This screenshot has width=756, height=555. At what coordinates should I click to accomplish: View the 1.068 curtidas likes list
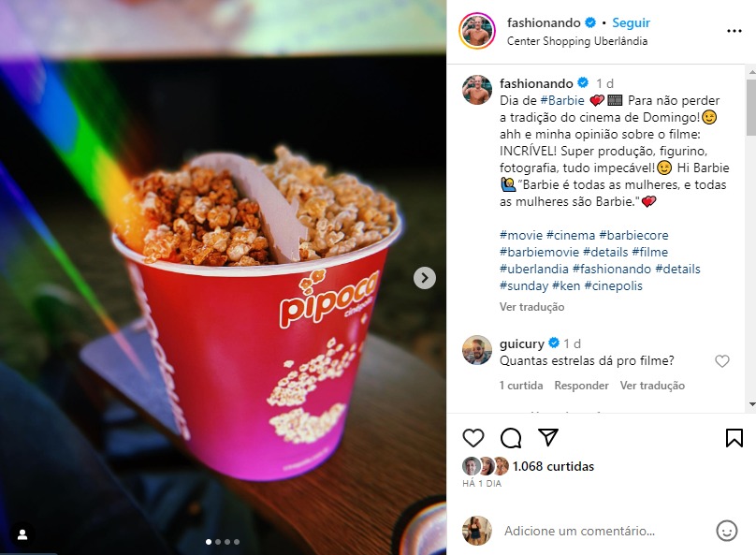pyautogui.click(x=553, y=466)
